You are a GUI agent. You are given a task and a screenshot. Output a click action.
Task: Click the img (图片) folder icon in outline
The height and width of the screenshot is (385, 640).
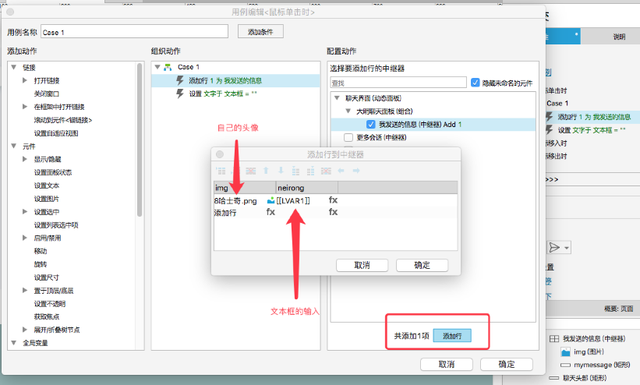tap(565, 352)
